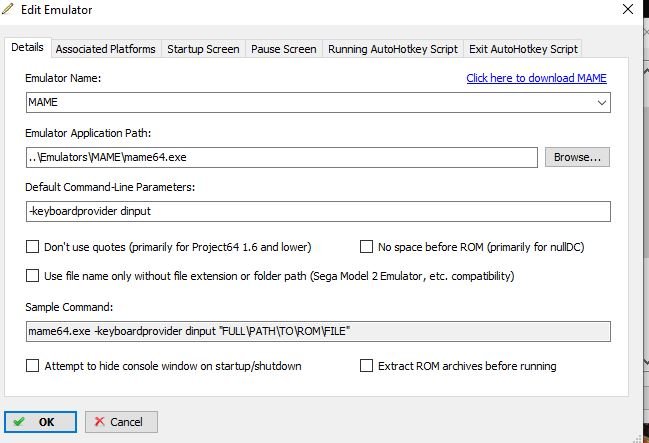Click the Sample Command text box
This screenshot has height=443, width=649.
318,331
